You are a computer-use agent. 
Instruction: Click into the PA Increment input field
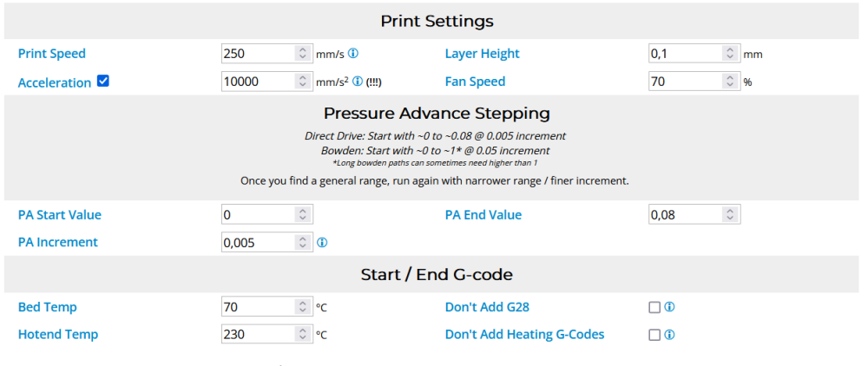(x=258, y=243)
